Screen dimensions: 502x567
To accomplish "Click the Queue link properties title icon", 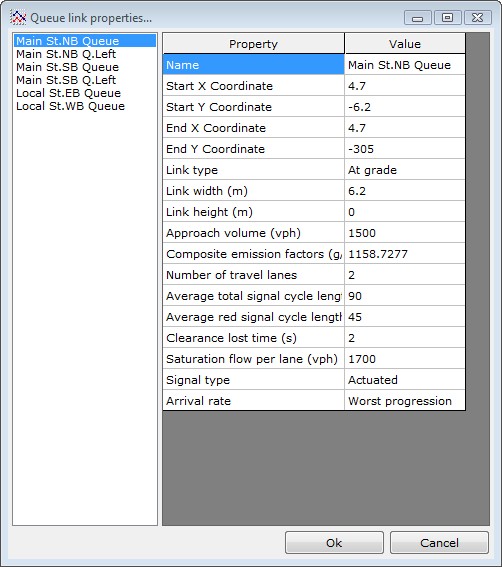I will [x=18, y=17].
